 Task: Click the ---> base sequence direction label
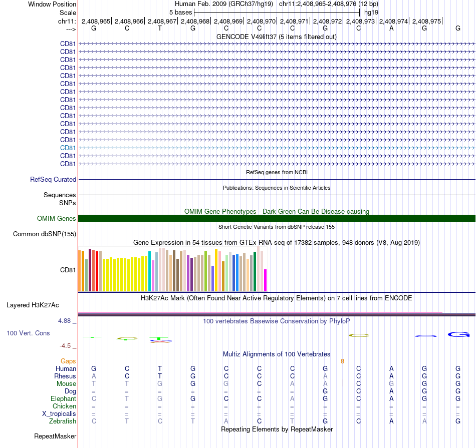tap(71, 29)
